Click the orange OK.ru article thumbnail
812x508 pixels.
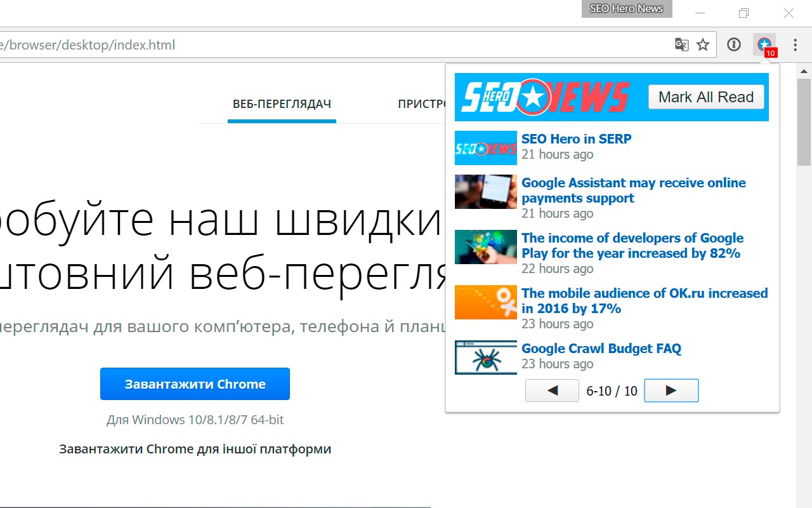[x=486, y=302]
